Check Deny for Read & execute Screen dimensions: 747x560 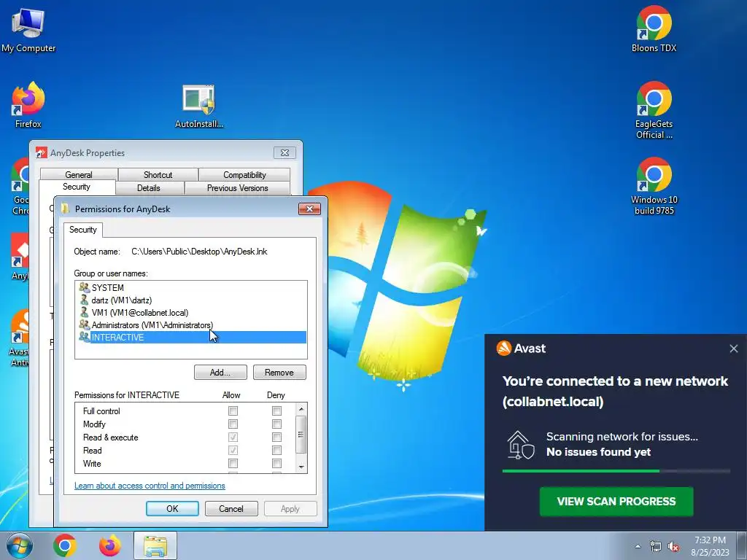(x=276, y=437)
